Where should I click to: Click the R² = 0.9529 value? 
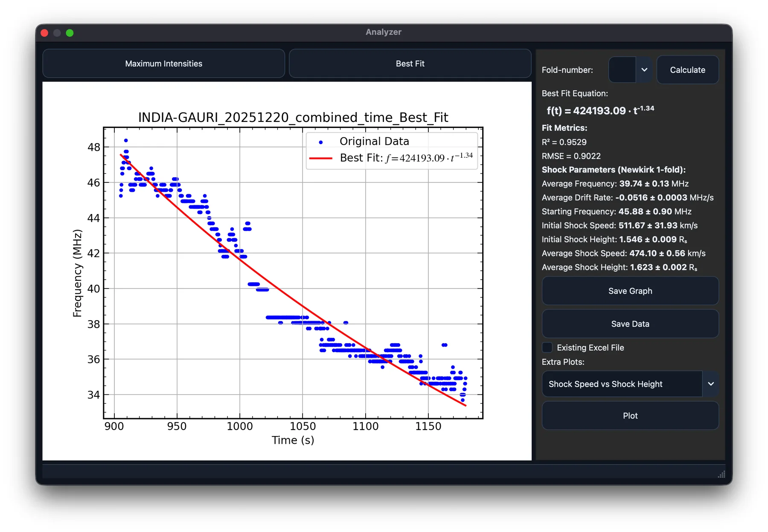(564, 142)
